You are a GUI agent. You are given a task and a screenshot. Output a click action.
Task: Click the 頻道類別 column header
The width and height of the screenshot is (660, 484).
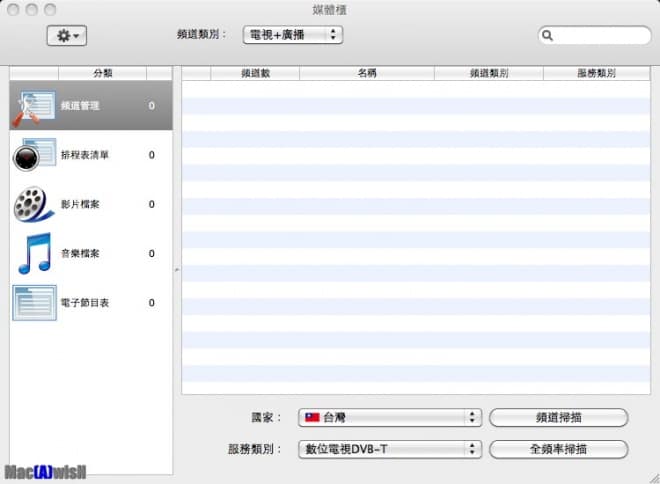coord(489,74)
